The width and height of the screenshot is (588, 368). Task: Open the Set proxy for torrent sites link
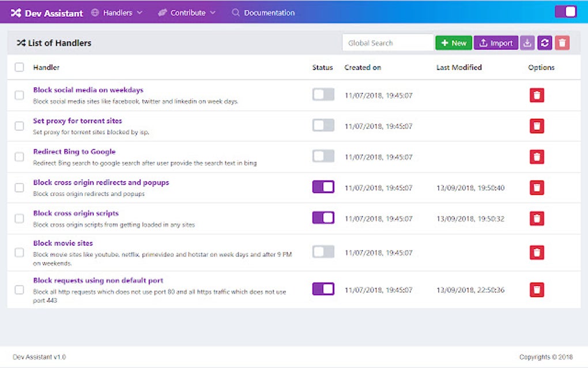coord(77,121)
